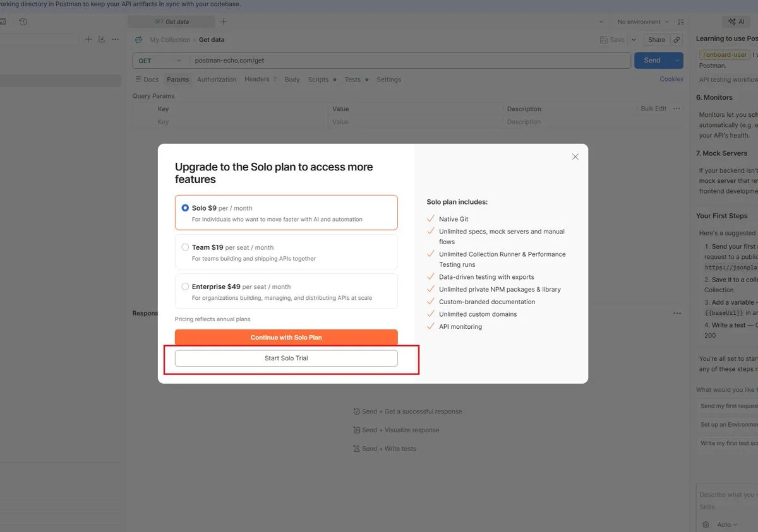The height and width of the screenshot is (532, 758).
Task: Click the sidebar new-edit pencil icon
Action: pos(102,39)
